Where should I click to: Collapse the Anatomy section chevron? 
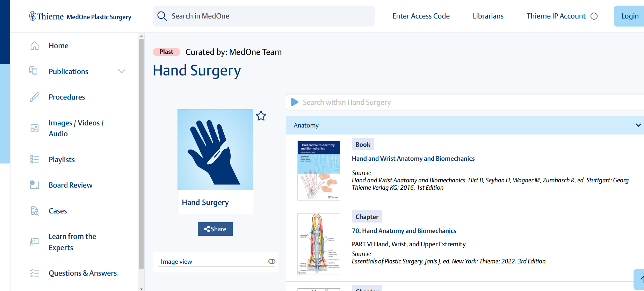[x=638, y=125]
